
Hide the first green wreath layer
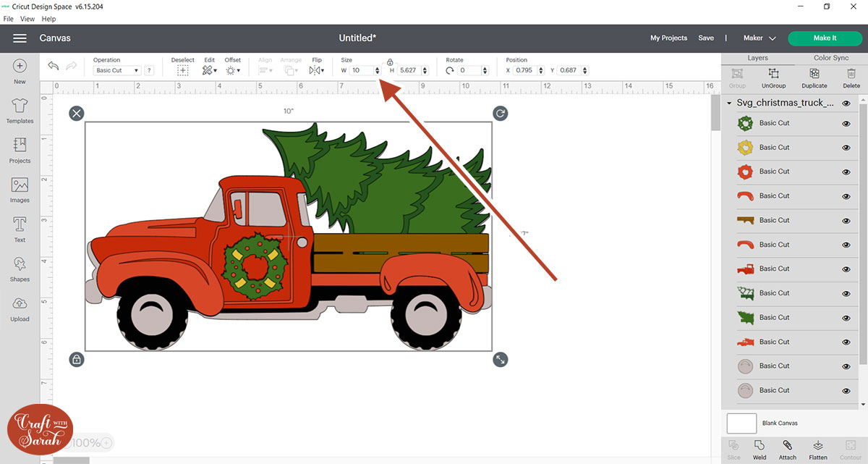pos(846,124)
